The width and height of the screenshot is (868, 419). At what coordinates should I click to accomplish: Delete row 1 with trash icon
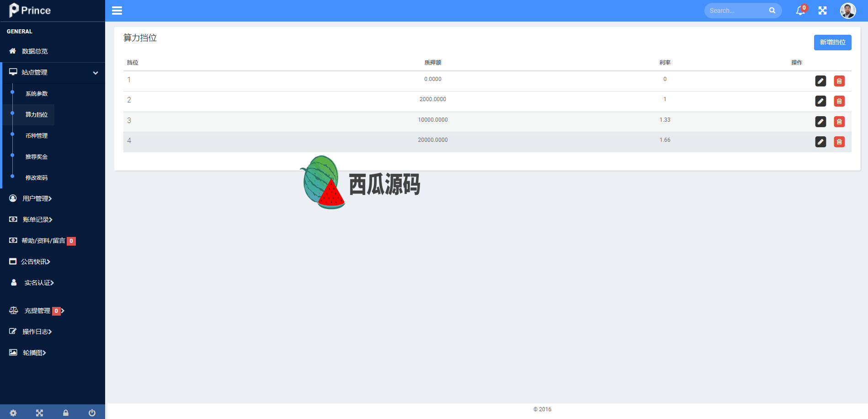(x=839, y=81)
